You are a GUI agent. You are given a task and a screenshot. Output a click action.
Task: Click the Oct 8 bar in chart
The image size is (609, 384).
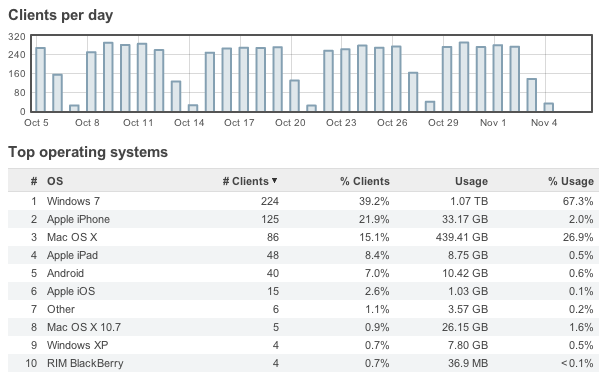(x=91, y=82)
